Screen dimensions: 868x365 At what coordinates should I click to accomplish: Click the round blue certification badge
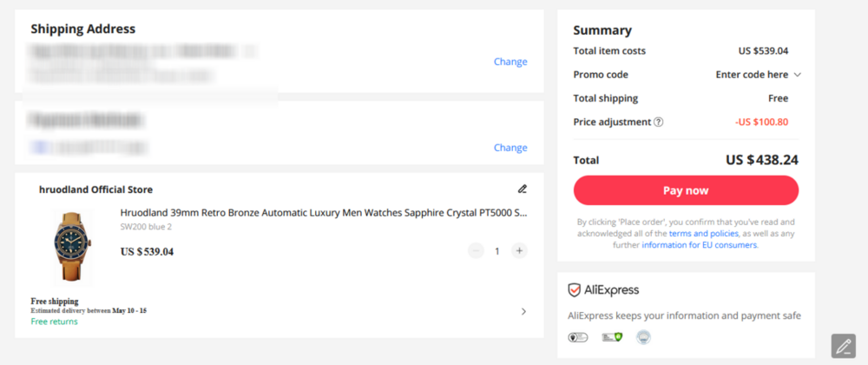click(x=643, y=337)
